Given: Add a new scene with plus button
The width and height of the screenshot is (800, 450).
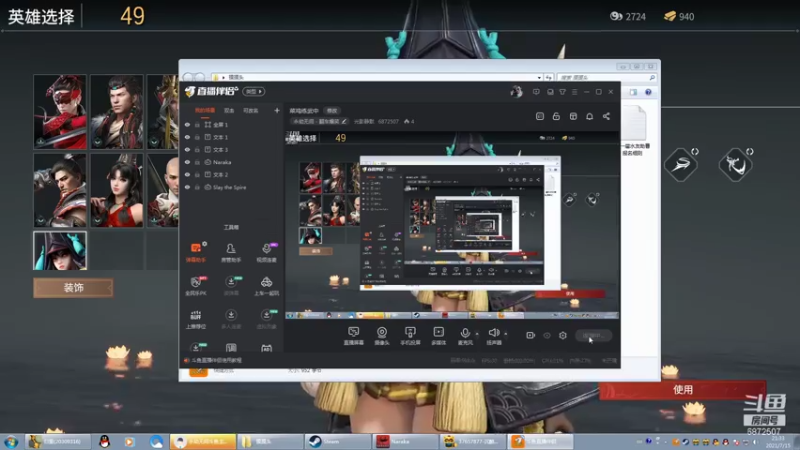Looking at the screenshot, I should [277, 110].
